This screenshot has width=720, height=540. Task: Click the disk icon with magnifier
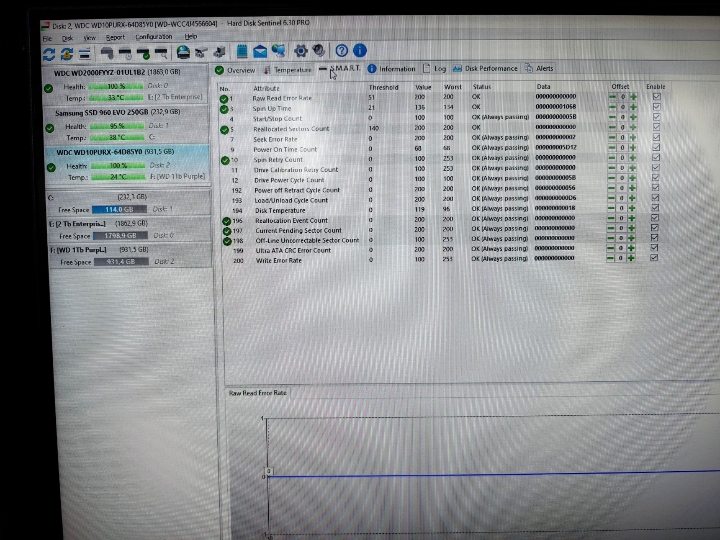(x=161, y=53)
